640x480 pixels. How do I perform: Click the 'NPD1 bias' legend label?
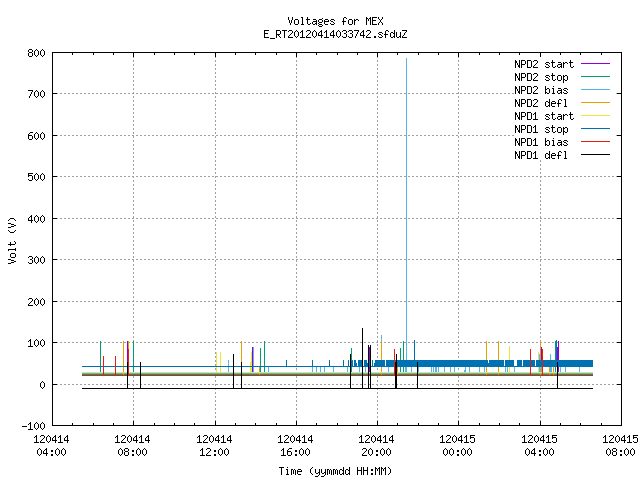coord(541,142)
